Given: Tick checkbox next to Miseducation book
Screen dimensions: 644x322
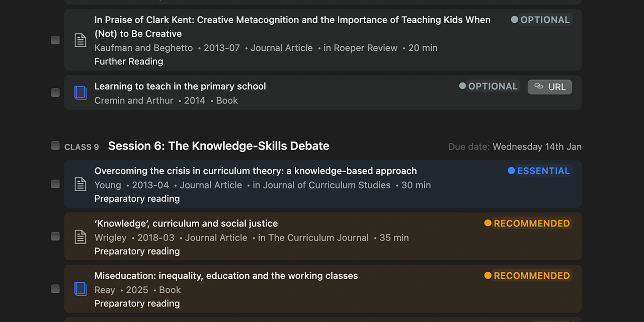Looking at the screenshot, I should (55, 289).
